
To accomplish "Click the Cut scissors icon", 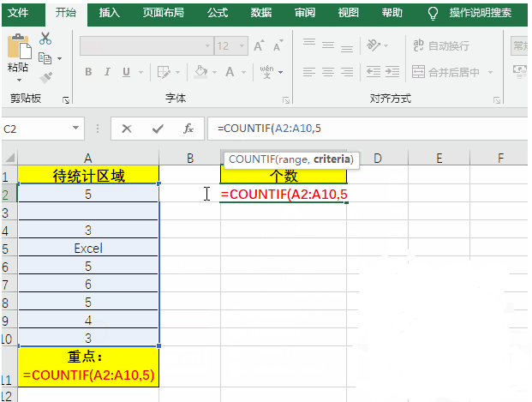I will coord(45,39).
